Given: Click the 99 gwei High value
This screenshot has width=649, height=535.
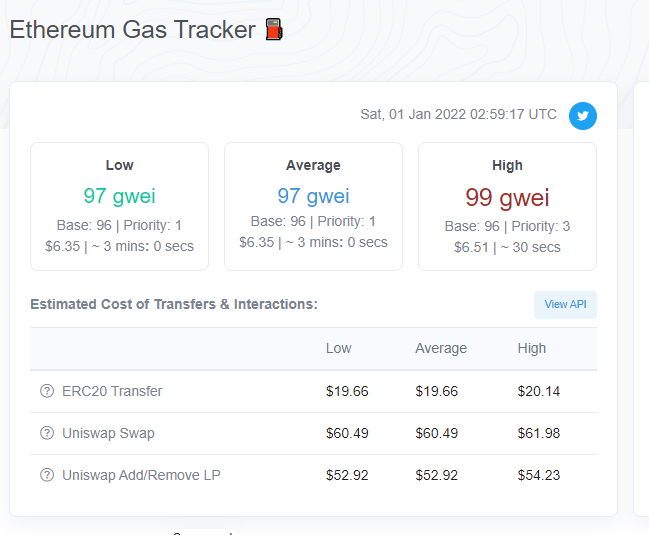Looking at the screenshot, I should click(x=507, y=196).
